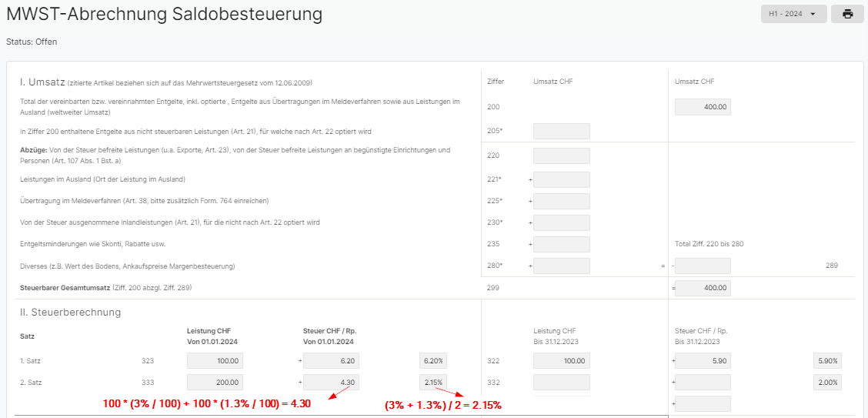This screenshot has width=868, height=418.
Task: Select the Ziffer 221 Leistungen im Ausland field
Action: point(561,180)
